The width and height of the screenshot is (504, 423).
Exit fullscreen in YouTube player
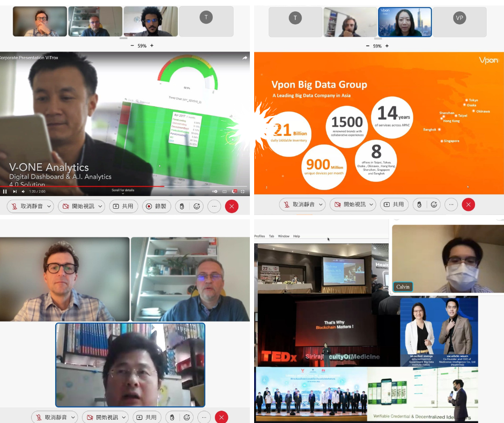pos(243,192)
